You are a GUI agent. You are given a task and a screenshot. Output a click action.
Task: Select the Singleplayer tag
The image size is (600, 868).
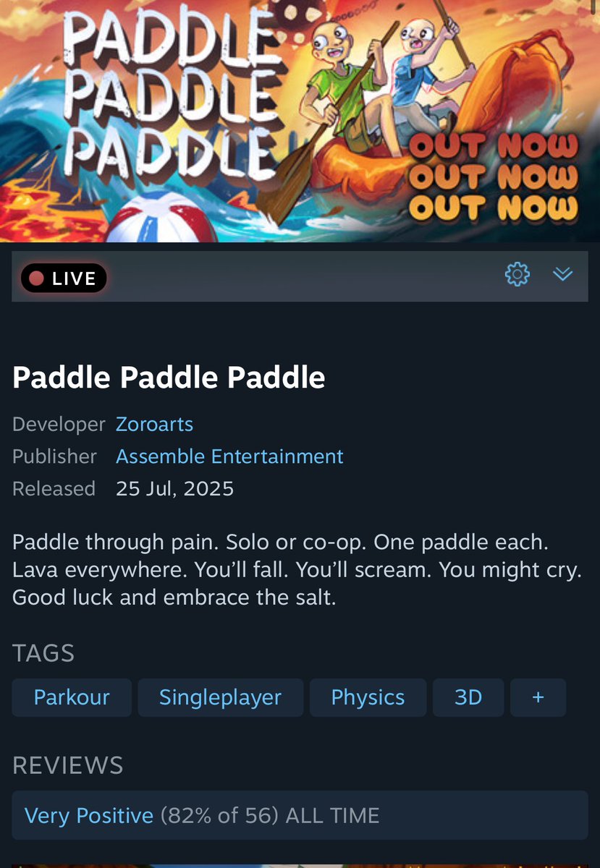coord(220,697)
